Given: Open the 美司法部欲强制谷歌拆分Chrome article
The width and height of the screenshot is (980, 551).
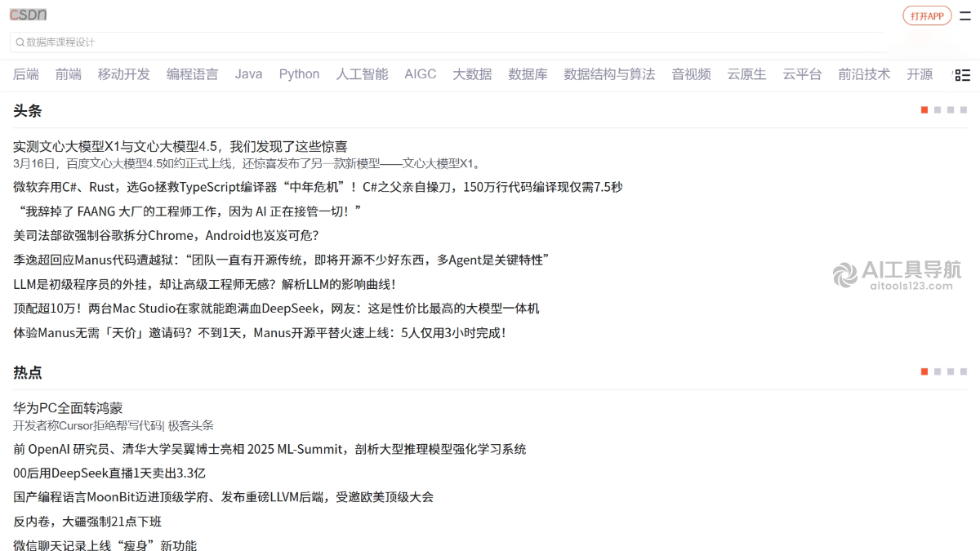Looking at the screenshot, I should (166, 235).
